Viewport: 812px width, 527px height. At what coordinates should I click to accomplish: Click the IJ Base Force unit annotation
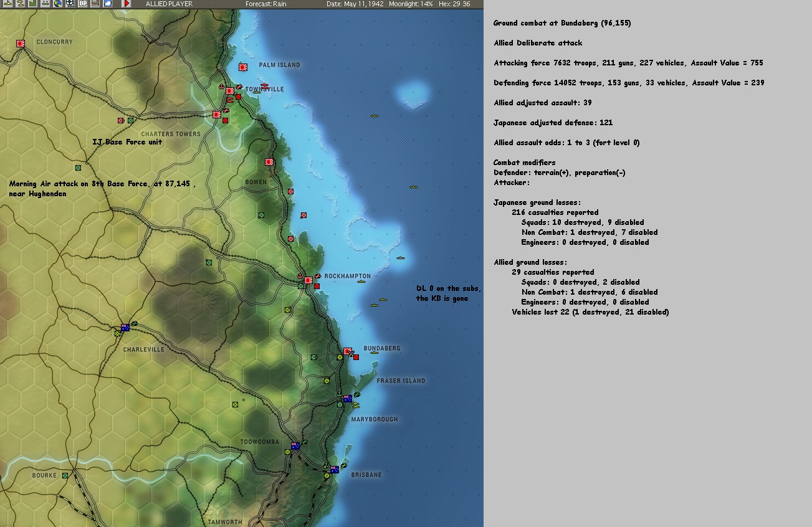click(x=127, y=142)
